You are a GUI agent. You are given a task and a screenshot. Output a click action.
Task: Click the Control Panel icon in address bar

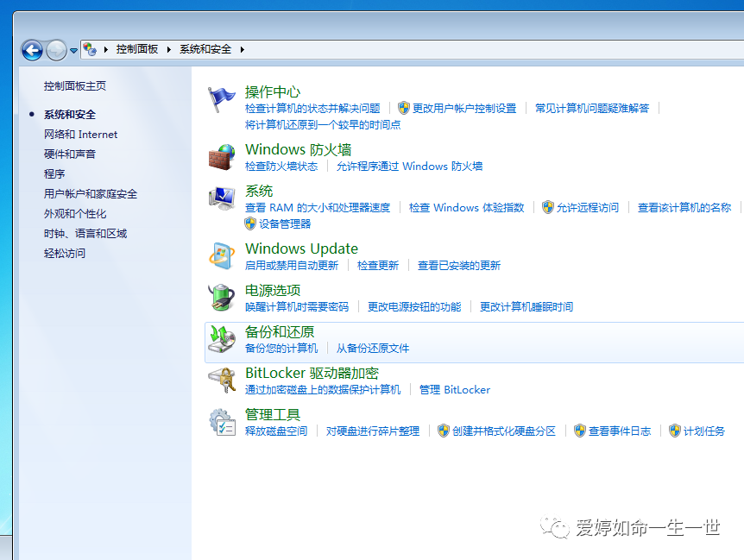point(89,49)
